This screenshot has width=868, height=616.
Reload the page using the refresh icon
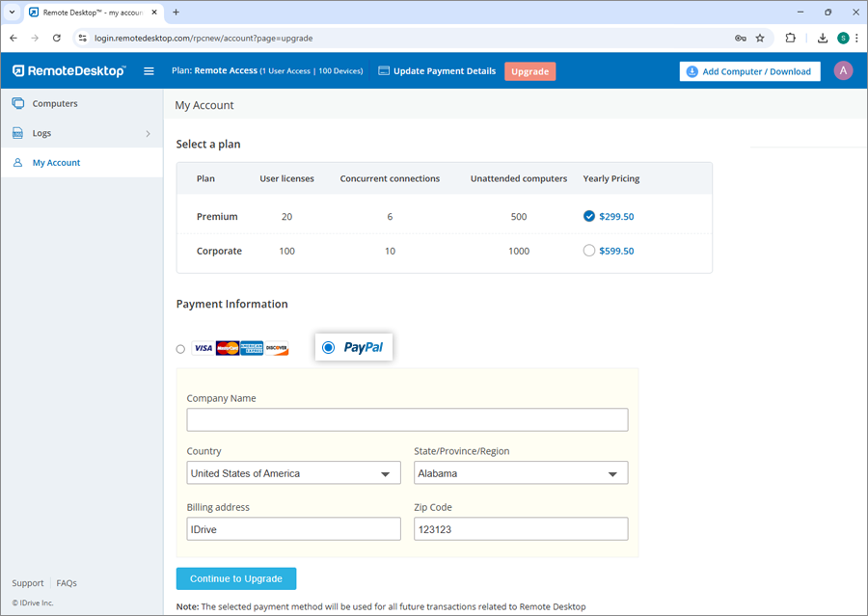click(57, 39)
